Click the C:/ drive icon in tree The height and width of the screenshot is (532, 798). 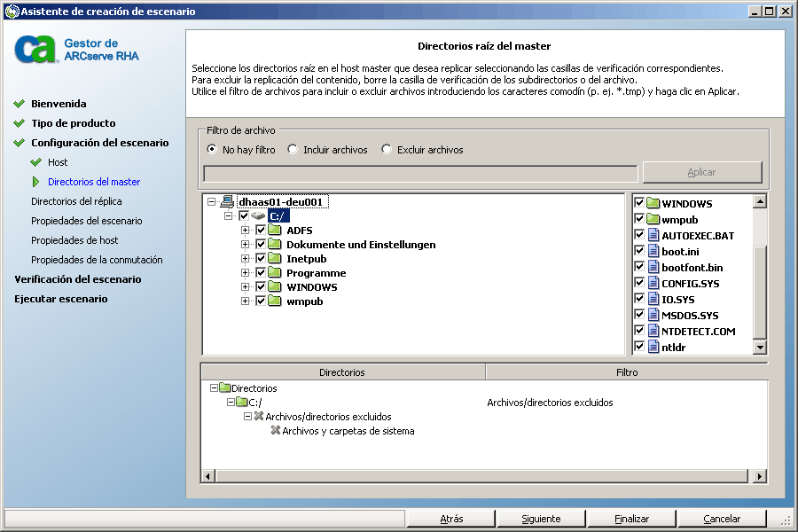click(258, 216)
